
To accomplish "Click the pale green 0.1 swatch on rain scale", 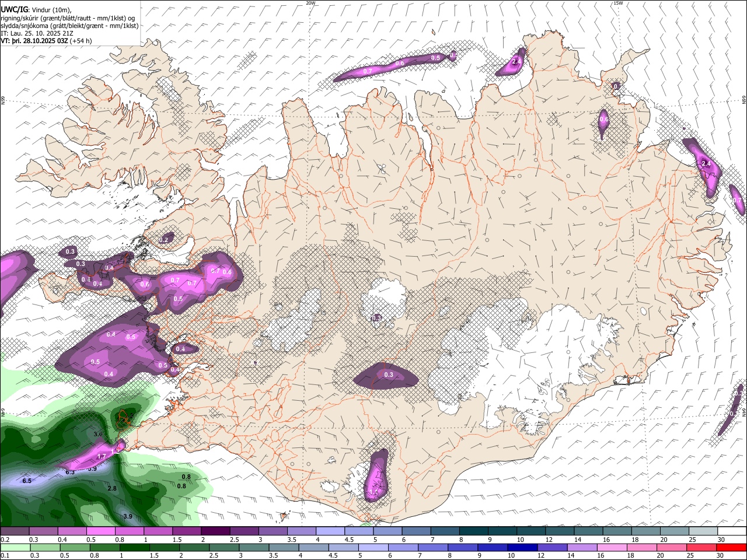I will pos(15,547).
